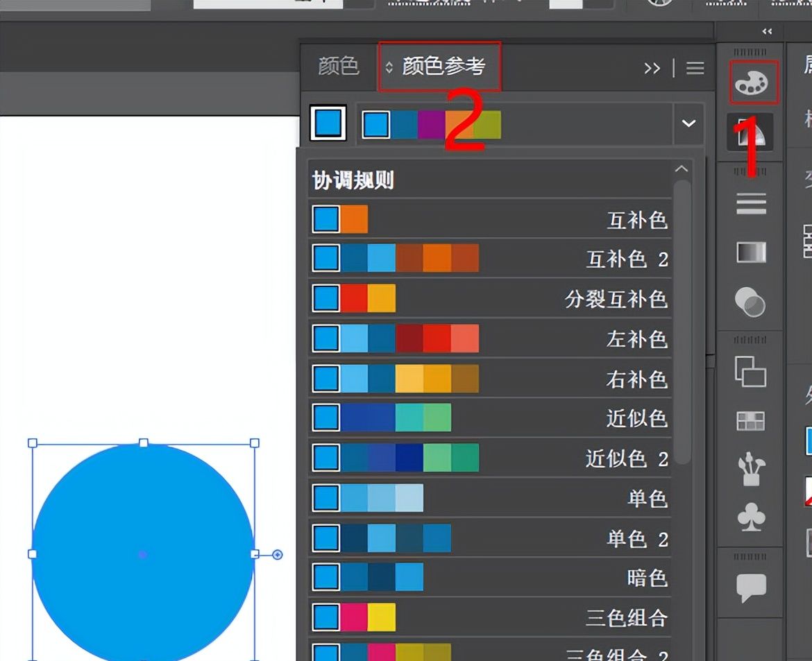The width and height of the screenshot is (812, 661).
Task: Choose the 近似色 harmony rule
Action: point(490,418)
